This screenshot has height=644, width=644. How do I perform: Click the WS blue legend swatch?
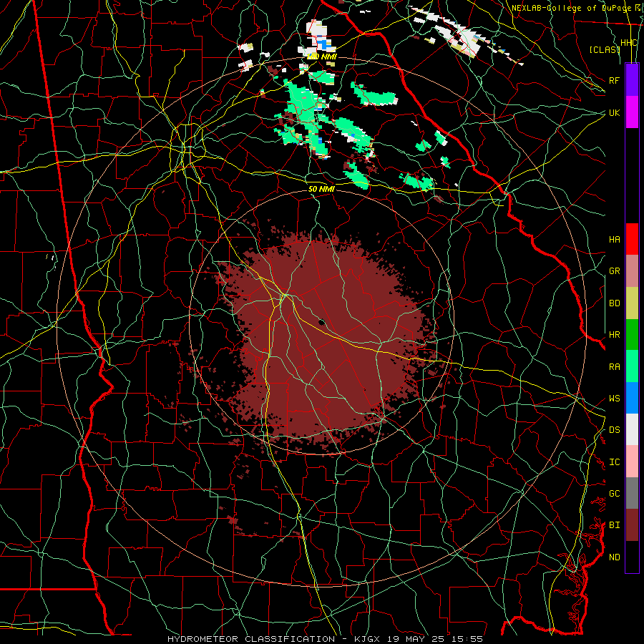(632, 398)
